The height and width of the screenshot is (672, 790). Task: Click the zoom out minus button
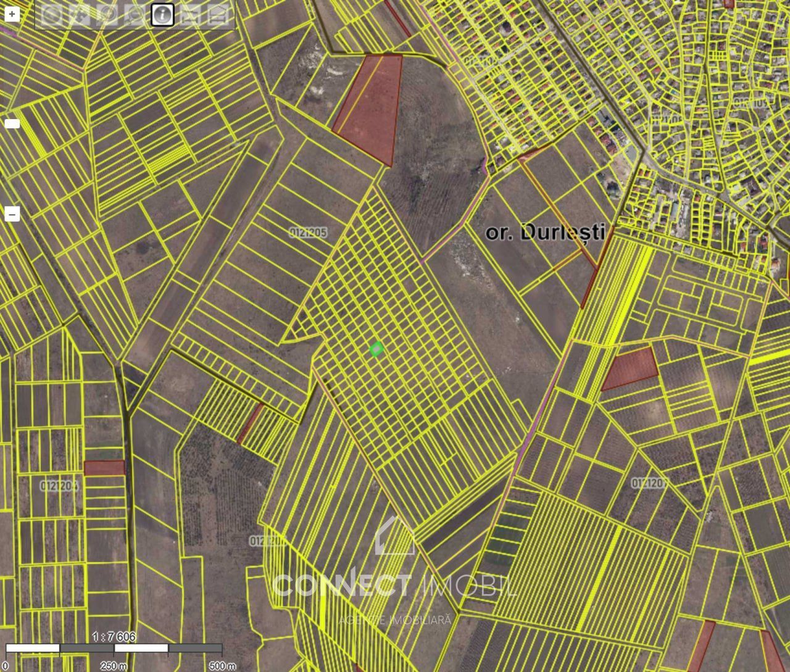coord(12,214)
